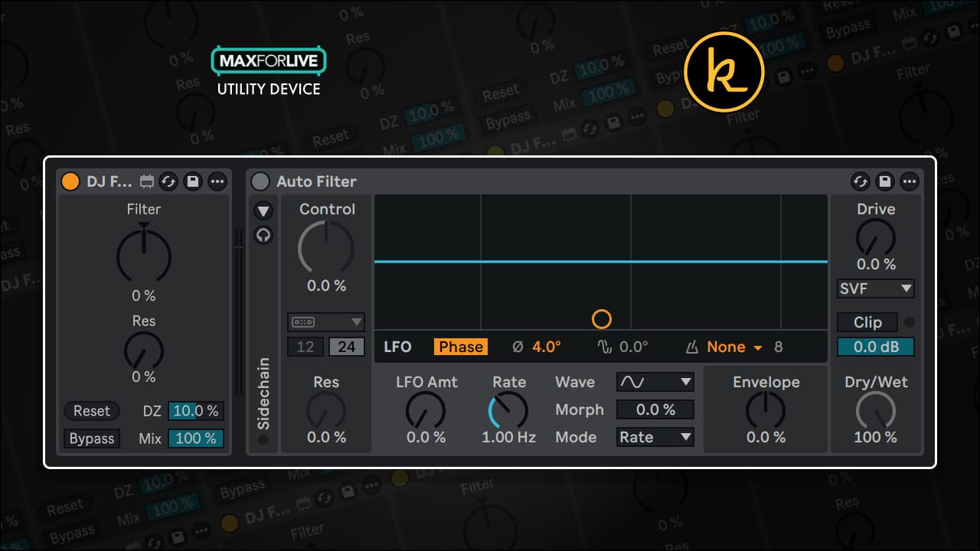Click the Bypass button
980x551 pixels.
tap(92, 439)
